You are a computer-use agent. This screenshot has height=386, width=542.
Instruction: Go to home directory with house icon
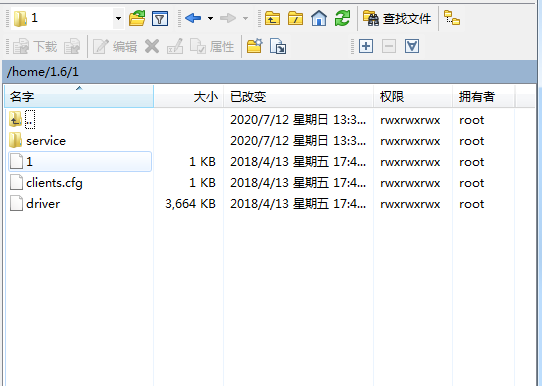pyautogui.click(x=319, y=18)
